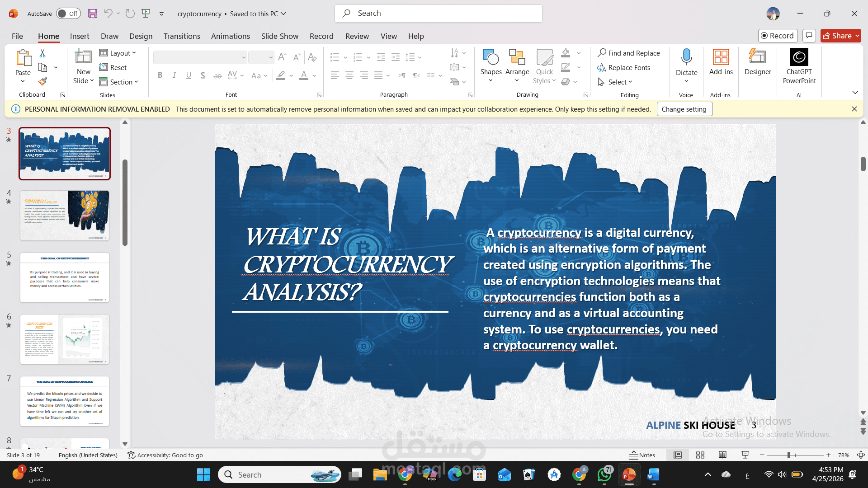Align text to center

pos(349,75)
